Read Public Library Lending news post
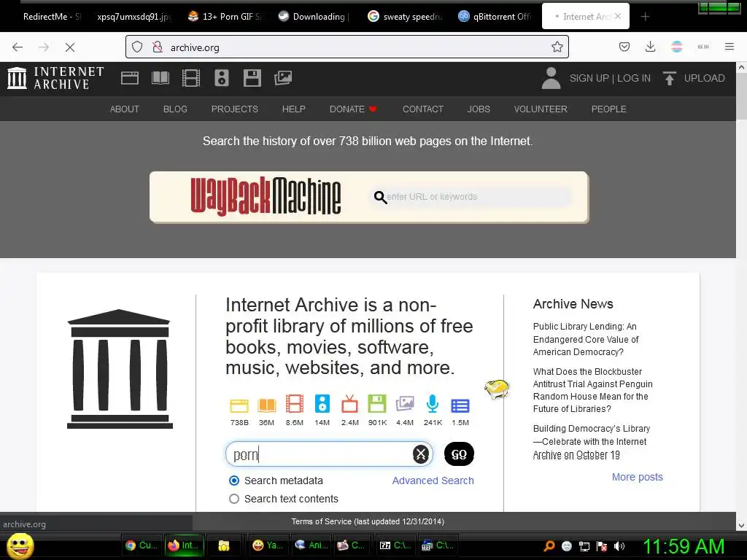747x560 pixels. coord(586,339)
